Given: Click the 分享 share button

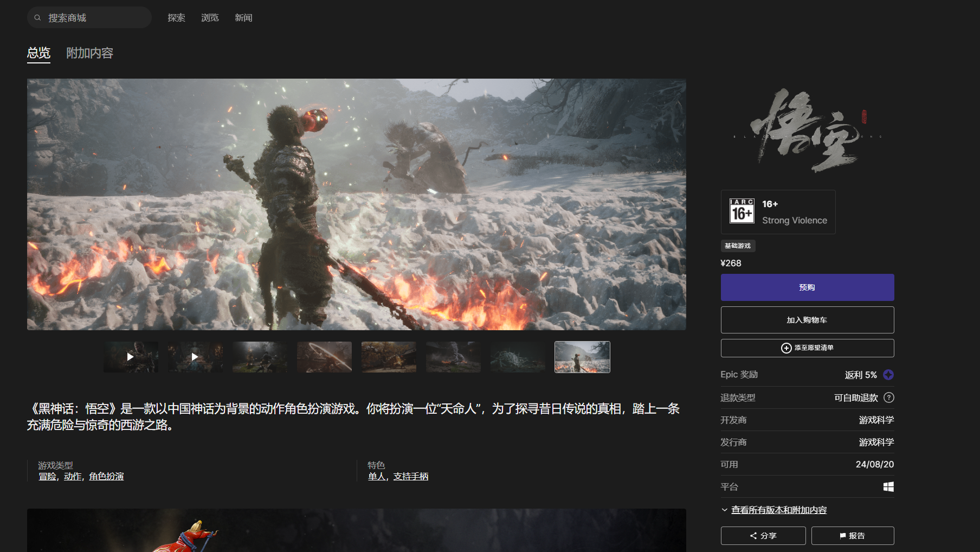Looking at the screenshot, I should (763, 536).
